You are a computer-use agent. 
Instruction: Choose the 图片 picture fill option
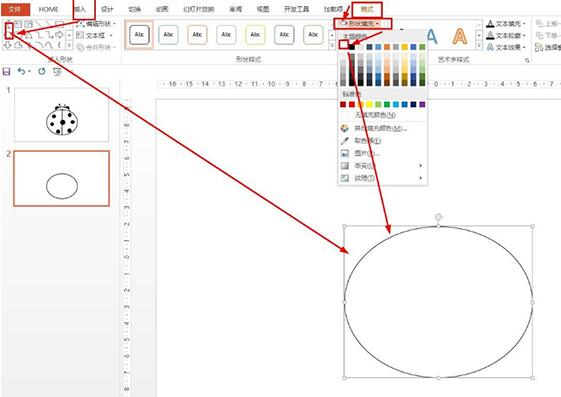pos(382,153)
